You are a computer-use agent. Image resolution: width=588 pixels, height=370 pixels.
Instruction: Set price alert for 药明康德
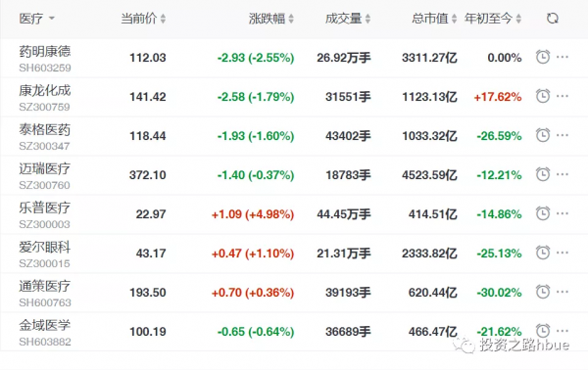point(543,57)
